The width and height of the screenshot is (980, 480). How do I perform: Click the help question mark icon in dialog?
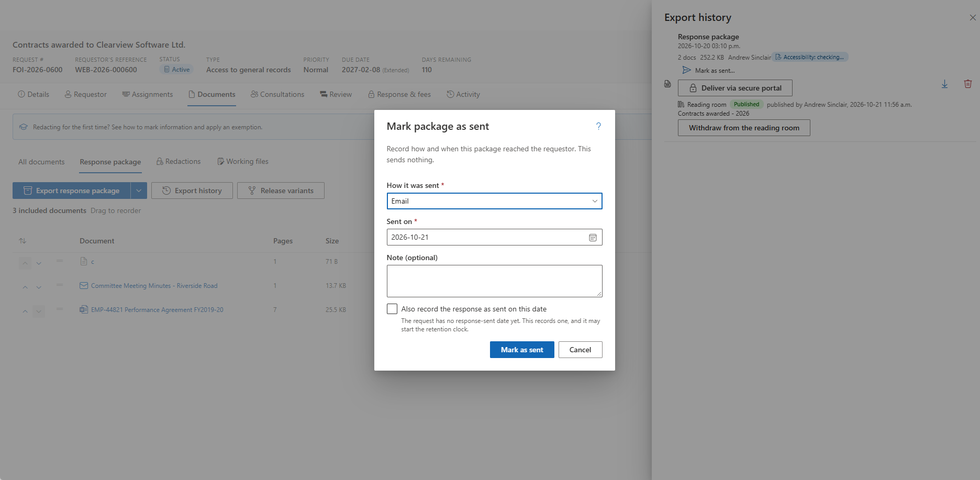click(x=598, y=126)
